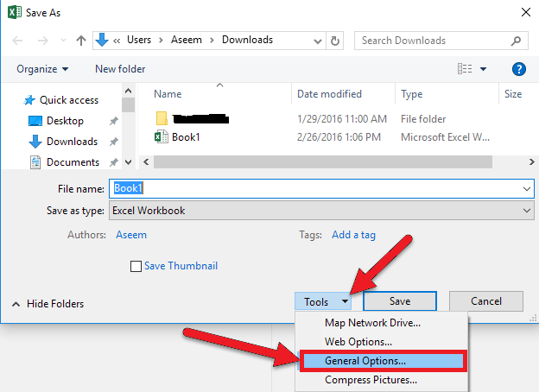Select the blacked-out folder icon
539x392 pixels.
coord(162,118)
